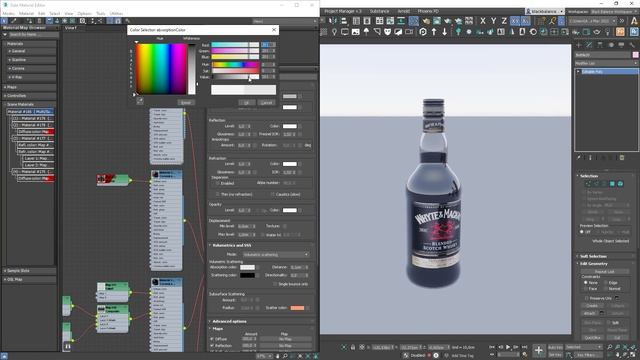Open the Modify tab in the command panel

point(589,45)
